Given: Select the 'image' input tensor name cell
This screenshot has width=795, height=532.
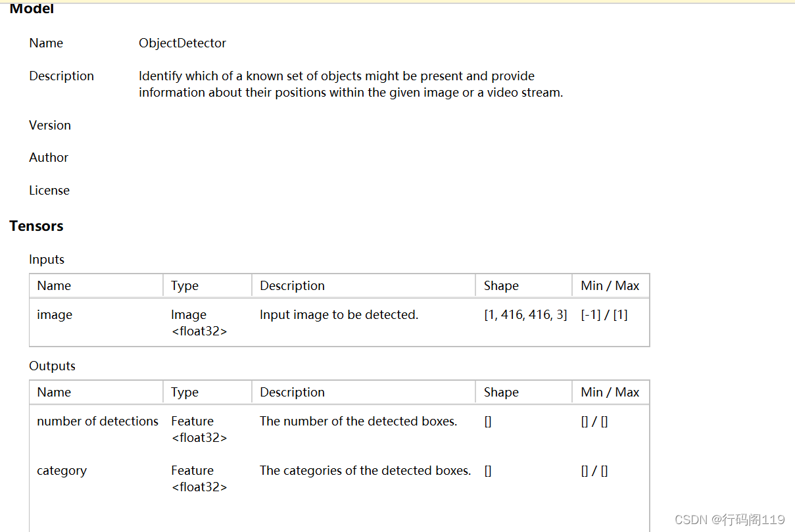Looking at the screenshot, I should [x=55, y=315].
